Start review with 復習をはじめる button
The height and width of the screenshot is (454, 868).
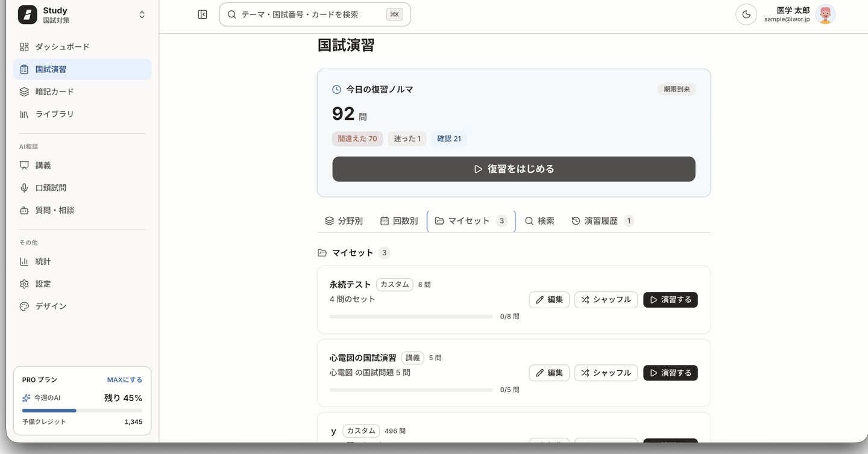tap(514, 169)
